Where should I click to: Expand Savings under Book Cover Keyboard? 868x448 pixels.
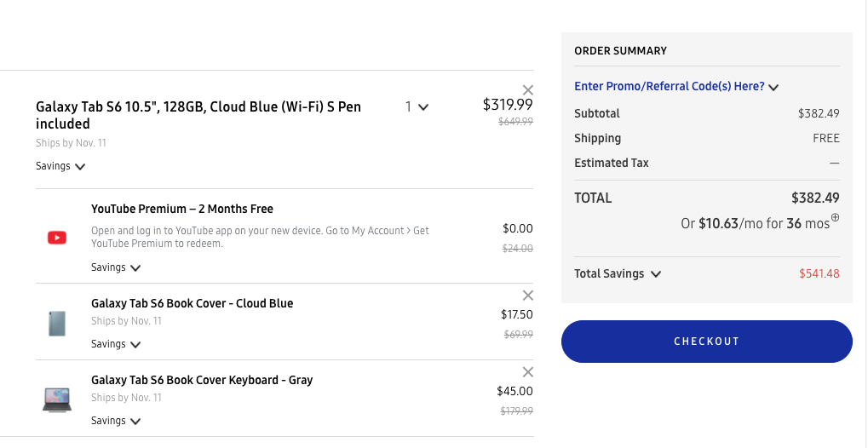point(116,421)
